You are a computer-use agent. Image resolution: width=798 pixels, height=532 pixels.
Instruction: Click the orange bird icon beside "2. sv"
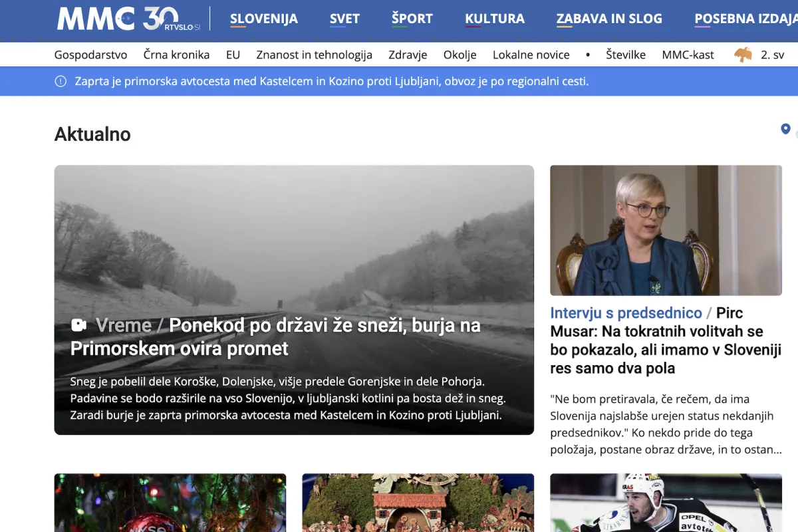click(x=743, y=55)
